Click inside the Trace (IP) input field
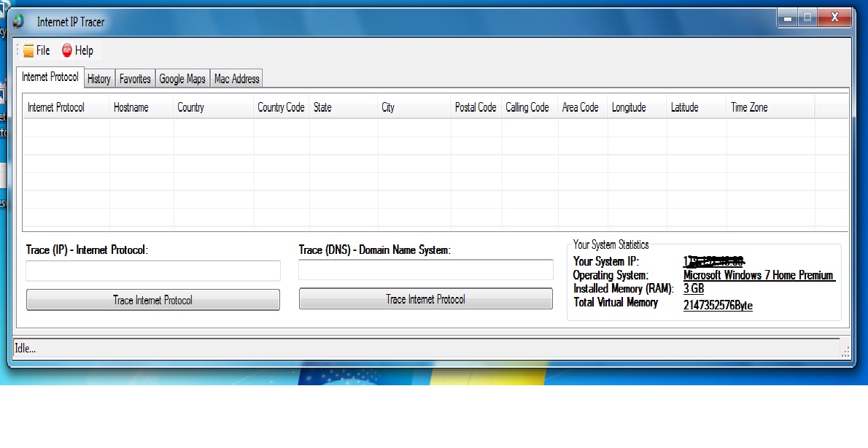Screen dimensions: 868x448 (x=152, y=271)
